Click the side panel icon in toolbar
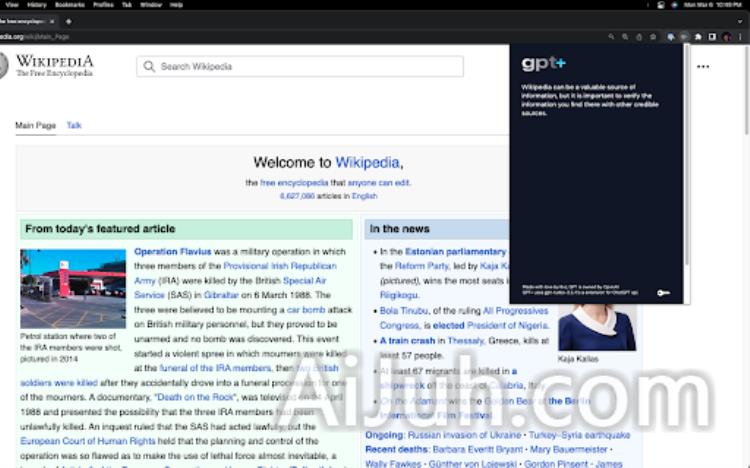This screenshot has width=750, height=468. coord(712,37)
